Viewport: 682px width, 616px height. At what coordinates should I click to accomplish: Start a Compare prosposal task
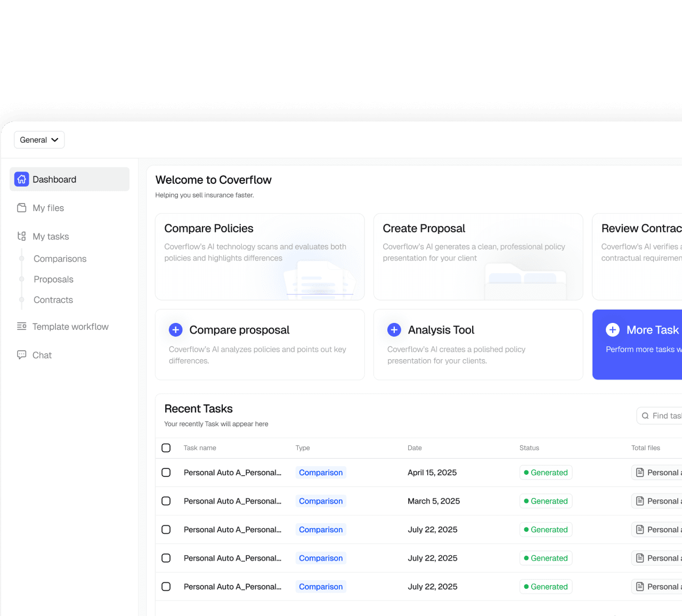pos(260,345)
